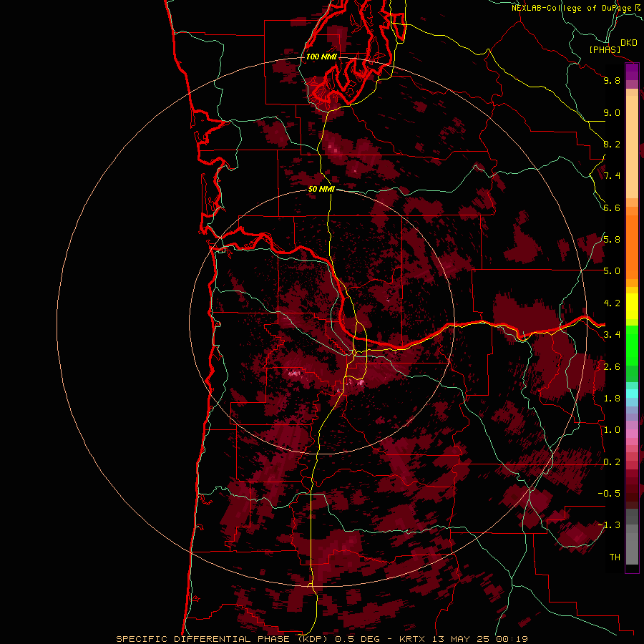The image size is (644, 644).
Task: Select the bright yellow color bar segment
Action: click(632, 306)
